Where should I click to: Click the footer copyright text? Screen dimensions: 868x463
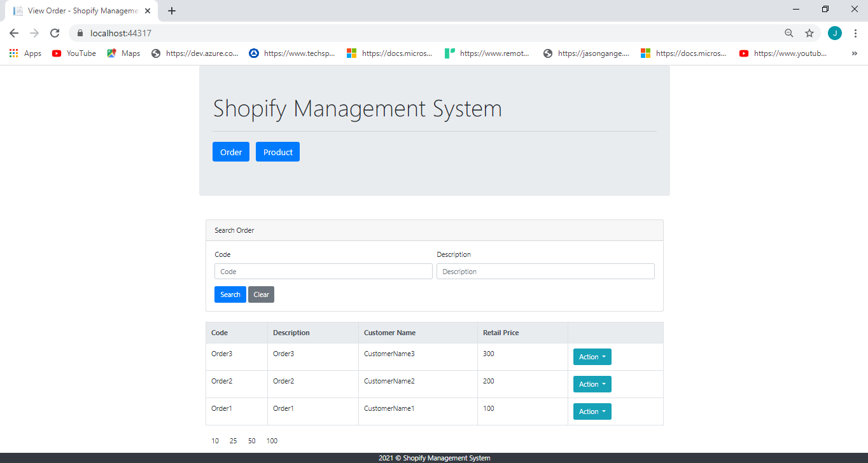pyautogui.click(x=434, y=458)
